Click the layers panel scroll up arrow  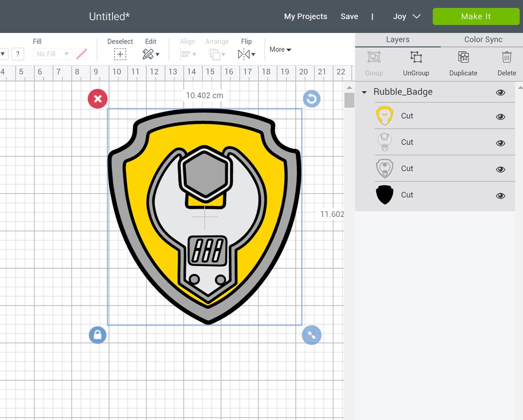click(520, 87)
